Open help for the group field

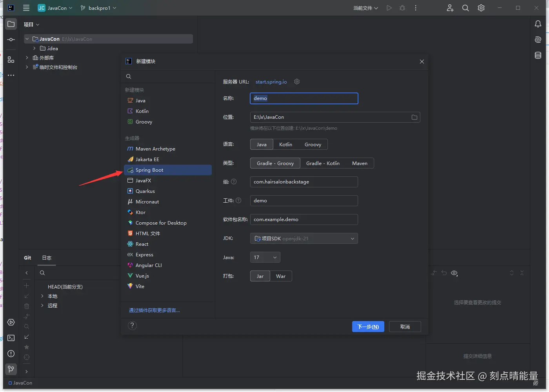pyautogui.click(x=234, y=181)
